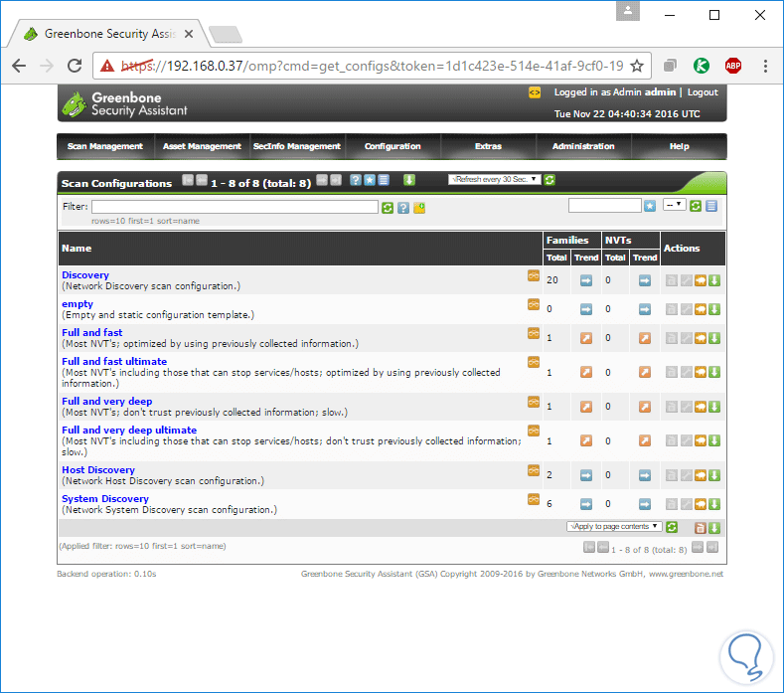
Task: Open the Full and fast link
Action: point(92,333)
